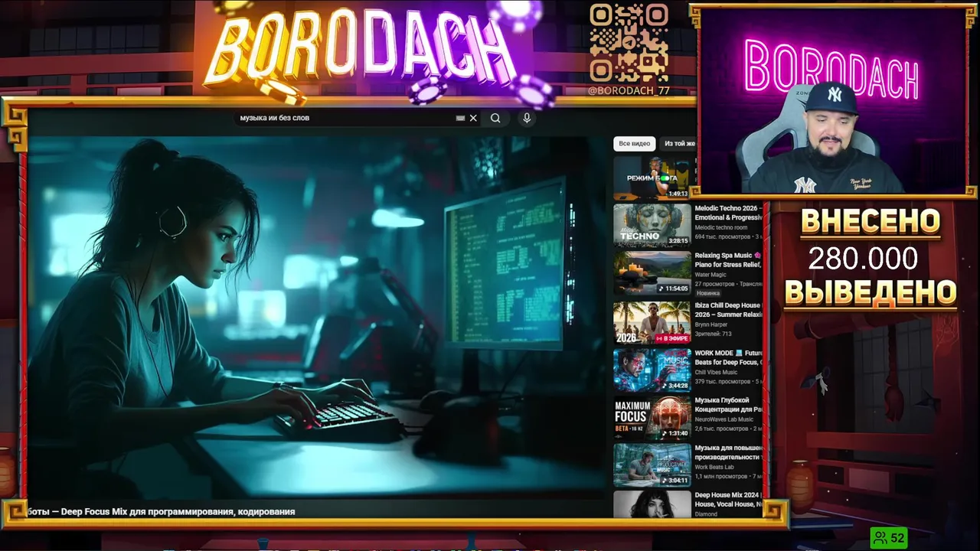Open the 'Brynn Harper' channel name
The image size is (980, 551).
pyautogui.click(x=711, y=324)
